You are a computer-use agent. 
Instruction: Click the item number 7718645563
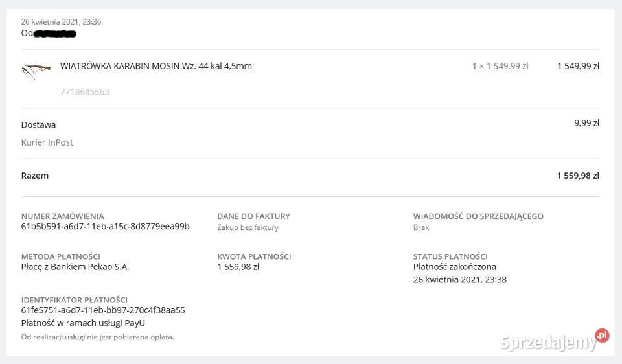click(x=85, y=92)
